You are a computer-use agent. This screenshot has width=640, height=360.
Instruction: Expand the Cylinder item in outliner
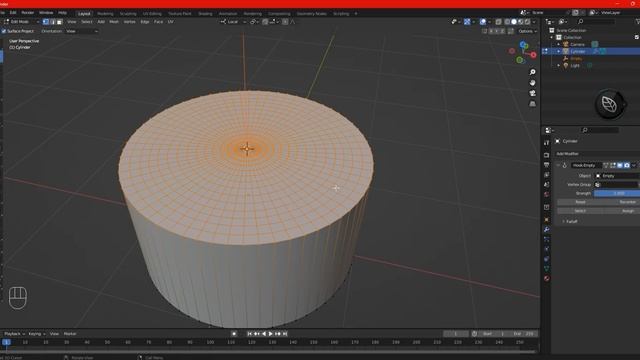point(559,51)
